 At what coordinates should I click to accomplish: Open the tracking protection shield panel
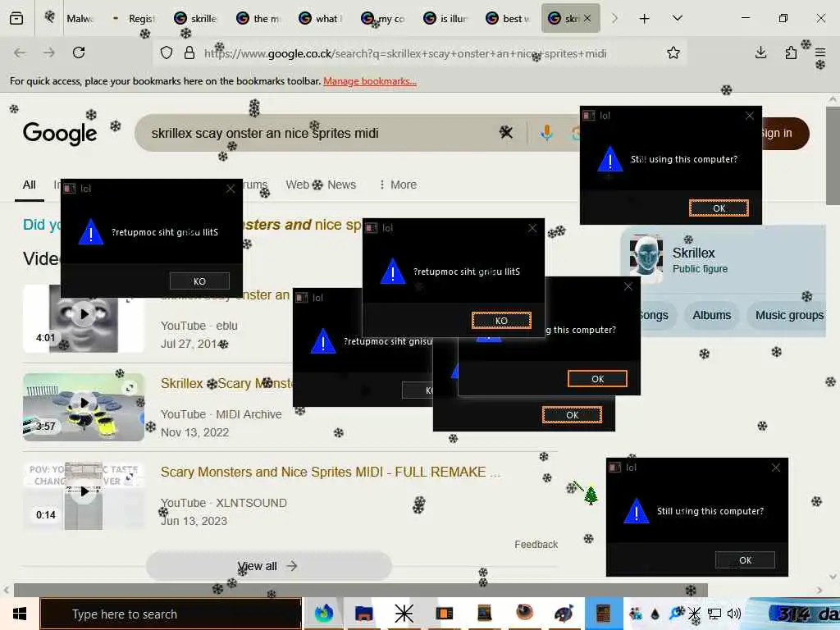[167, 53]
